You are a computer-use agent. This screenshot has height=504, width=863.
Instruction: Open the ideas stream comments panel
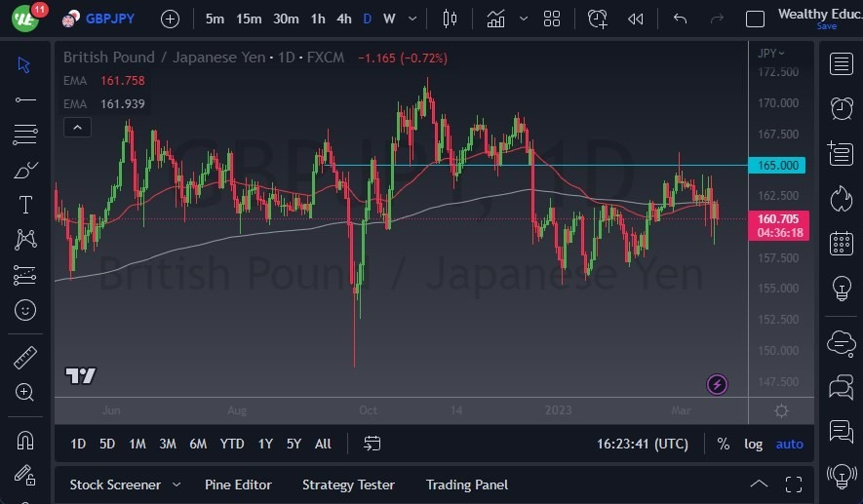click(x=841, y=431)
